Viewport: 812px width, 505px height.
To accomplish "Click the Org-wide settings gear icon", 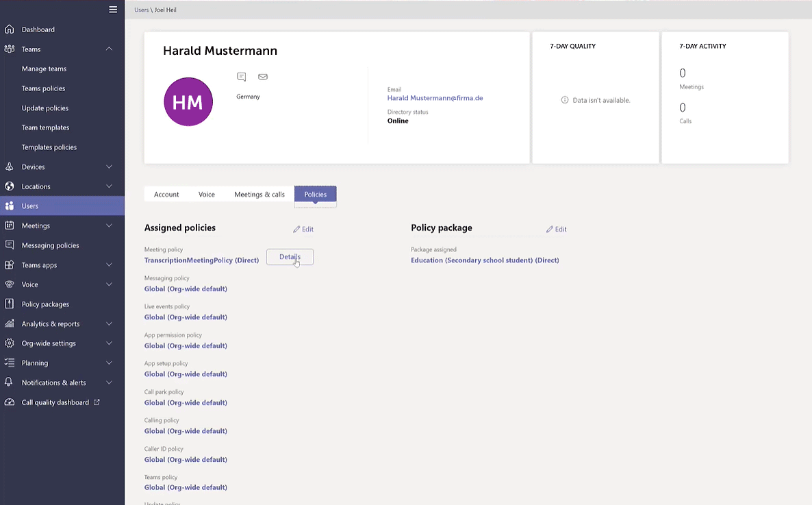I will click(10, 343).
